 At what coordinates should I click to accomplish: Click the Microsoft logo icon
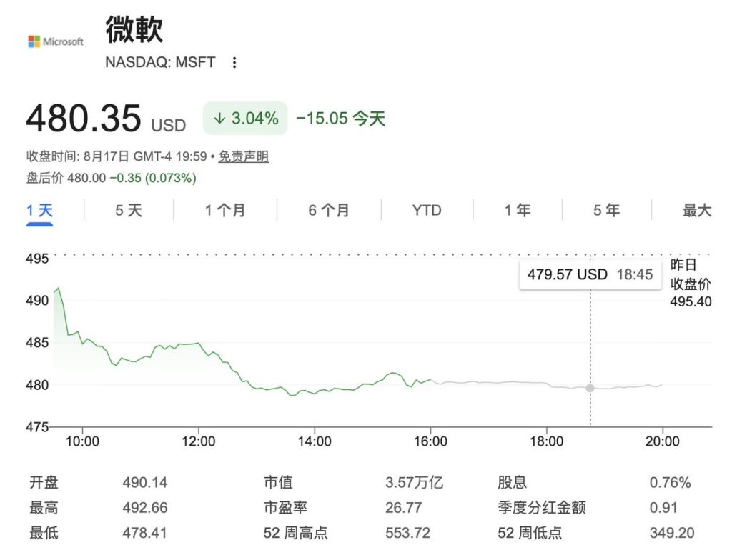click(56, 41)
